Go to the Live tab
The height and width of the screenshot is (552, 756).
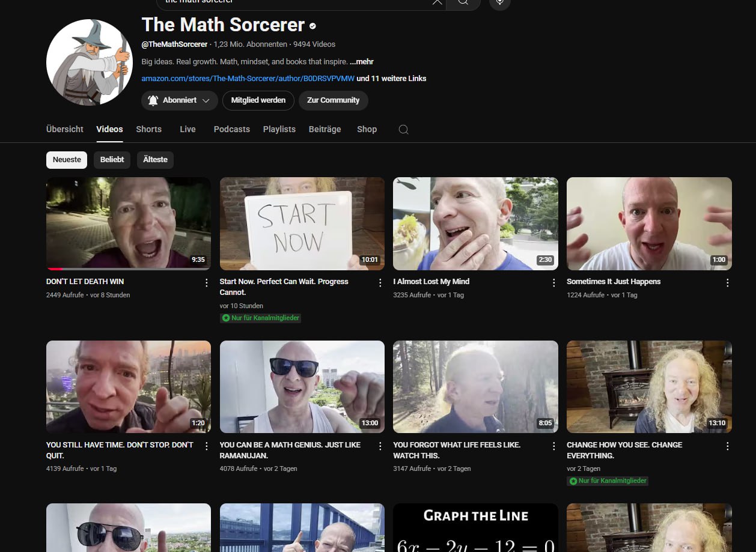[x=187, y=129]
